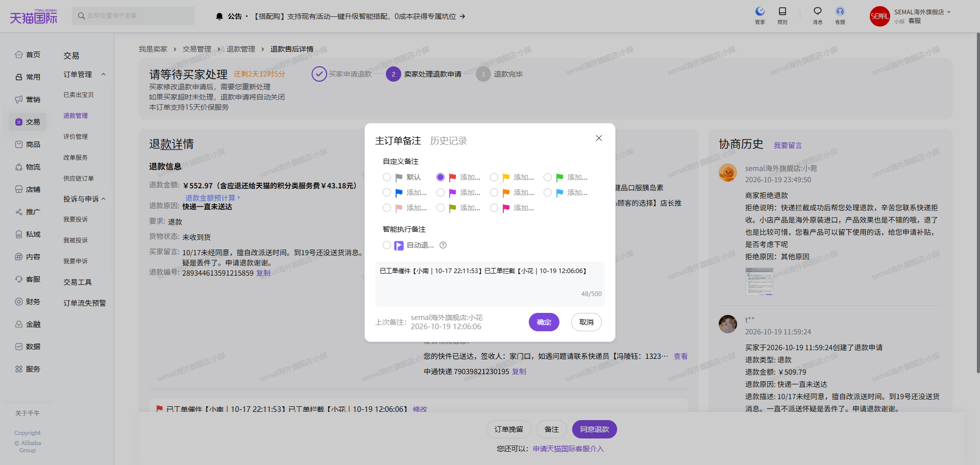This screenshot has height=465, width=980.
Task: Open the refusal evidence thumbnail image
Action: click(x=759, y=281)
